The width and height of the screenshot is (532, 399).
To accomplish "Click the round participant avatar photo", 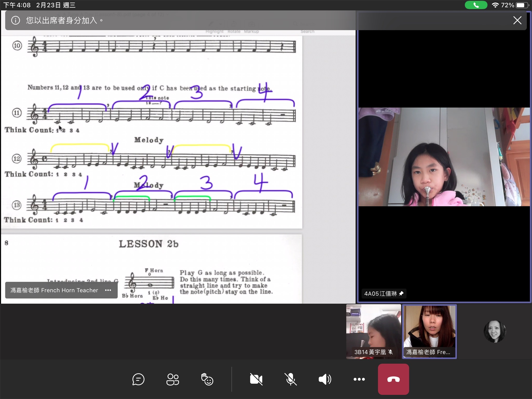I will click(494, 331).
